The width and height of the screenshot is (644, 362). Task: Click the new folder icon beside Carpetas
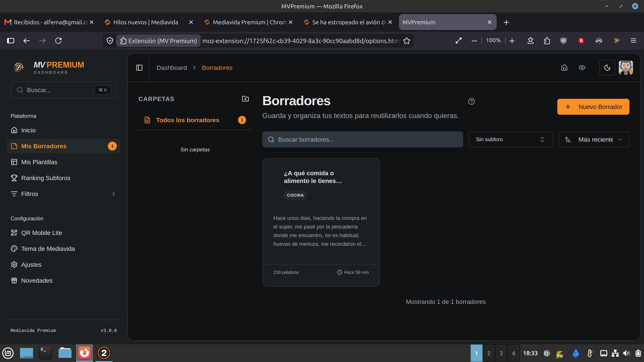tap(245, 99)
